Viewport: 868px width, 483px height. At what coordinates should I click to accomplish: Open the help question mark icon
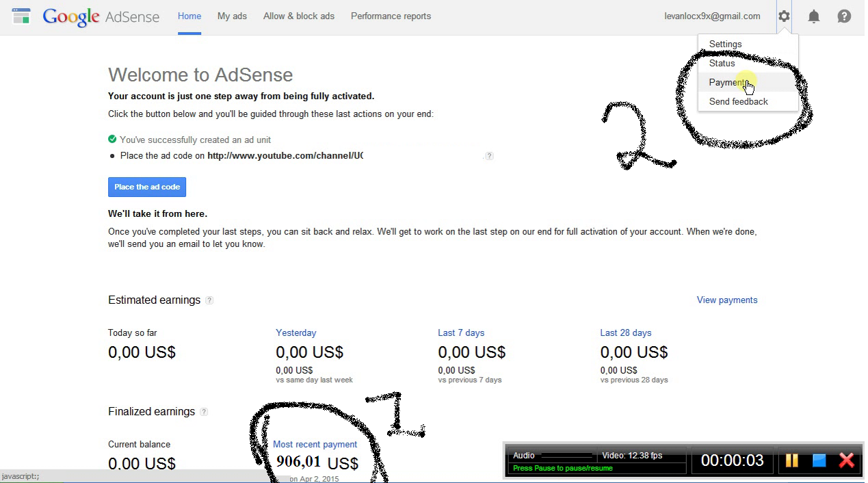(844, 16)
